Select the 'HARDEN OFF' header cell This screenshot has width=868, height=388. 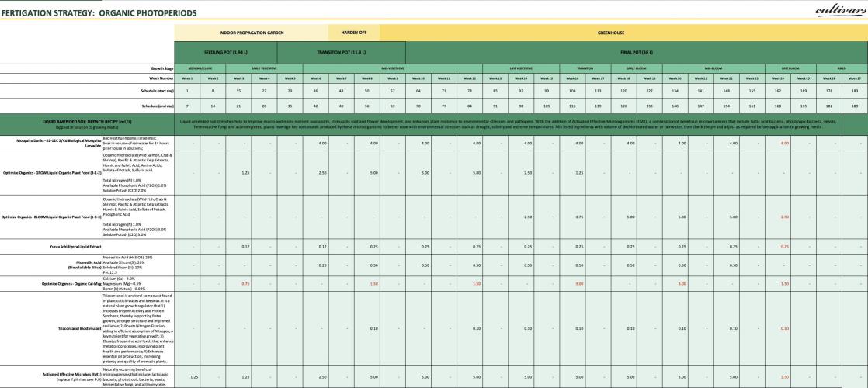tap(354, 33)
